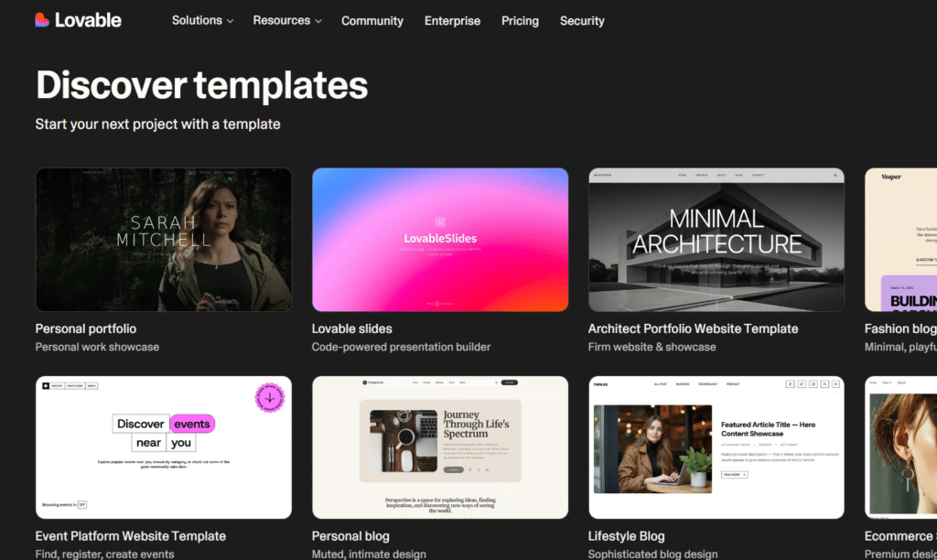Click 'Muted, intimate design' description

click(369, 554)
